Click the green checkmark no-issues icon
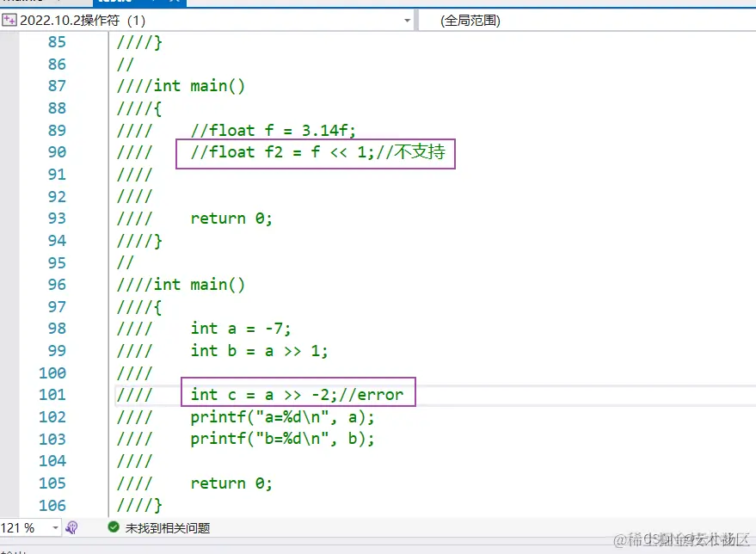This screenshot has height=554, width=756. click(x=114, y=527)
